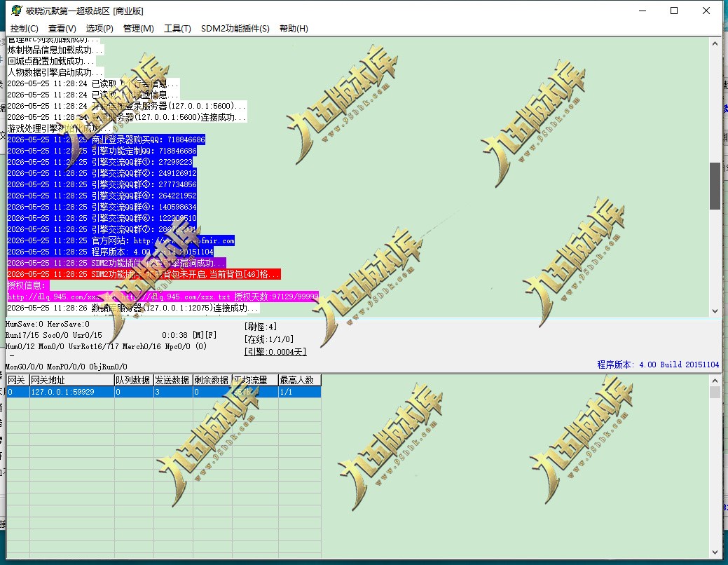Click the 网关地址 column header
The width and height of the screenshot is (728, 565).
click(x=72, y=380)
